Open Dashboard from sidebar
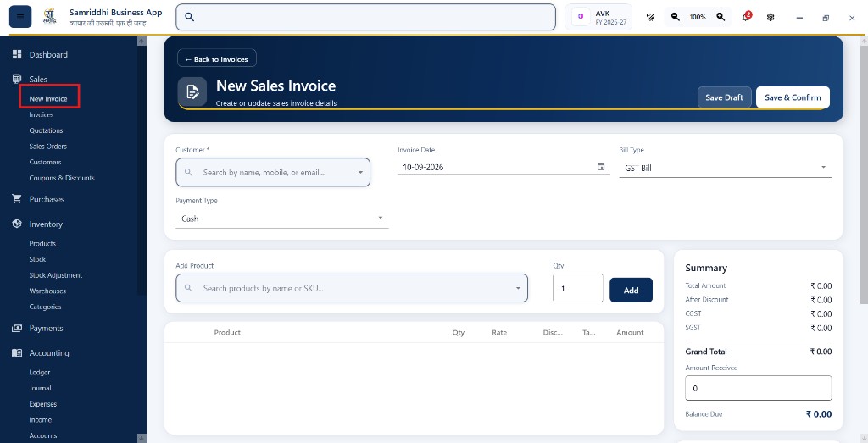Image resolution: width=868 pixels, height=443 pixels. [48, 54]
